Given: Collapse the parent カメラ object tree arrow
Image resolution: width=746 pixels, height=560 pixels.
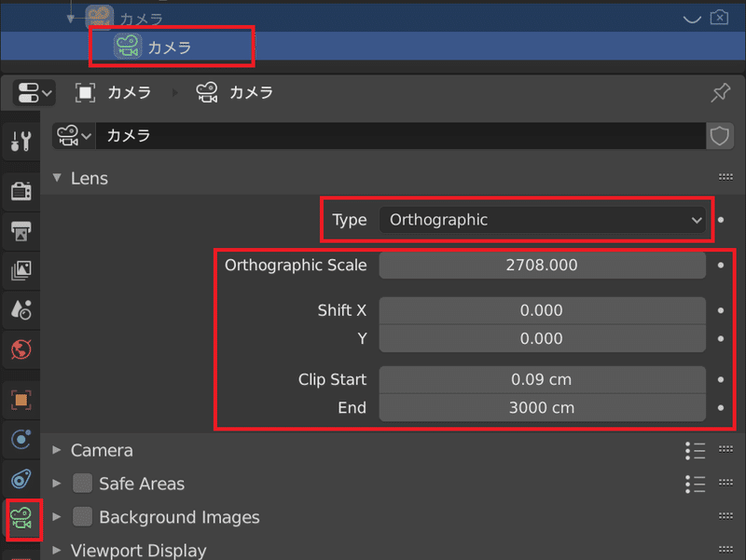Looking at the screenshot, I should [x=71, y=18].
